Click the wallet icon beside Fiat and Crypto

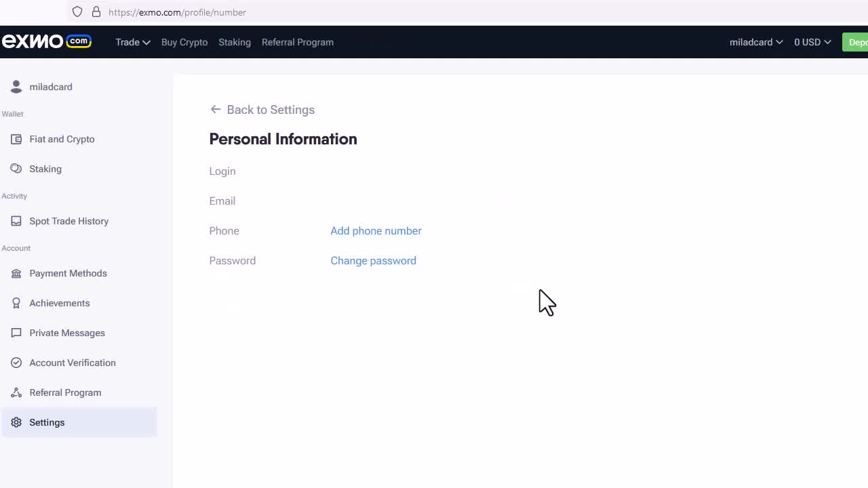(x=16, y=139)
